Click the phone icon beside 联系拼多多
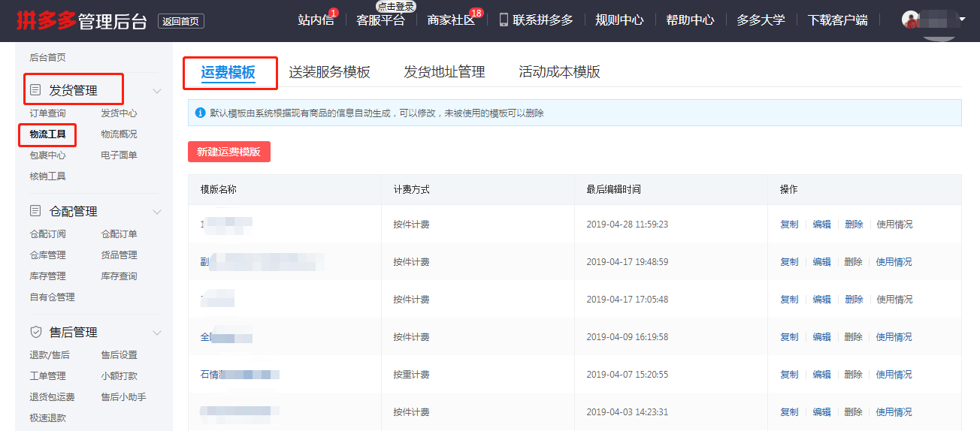The width and height of the screenshot is (980, 431). click(x=504, y=20)
